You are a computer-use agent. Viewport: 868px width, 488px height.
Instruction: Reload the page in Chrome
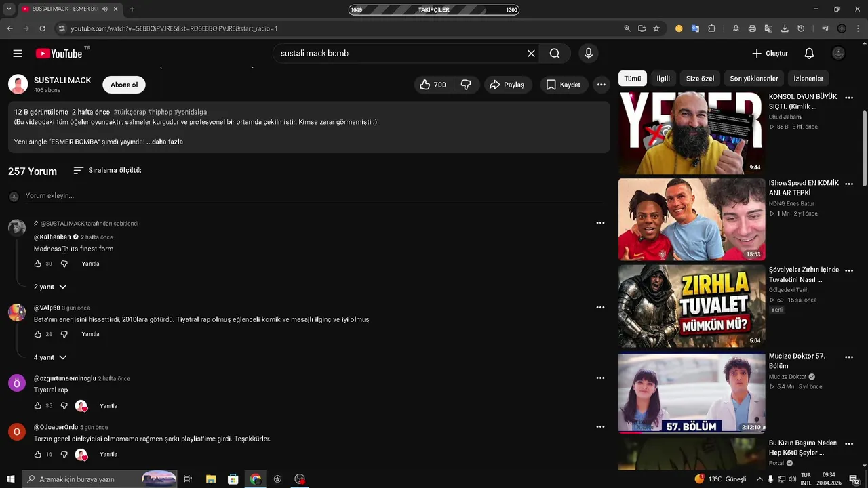coord(42,28)
